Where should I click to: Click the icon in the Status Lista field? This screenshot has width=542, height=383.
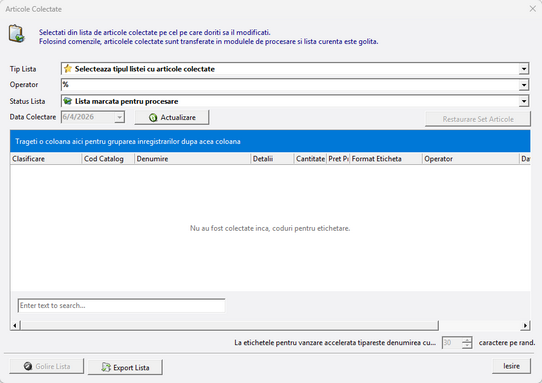[x=68, y=101]
